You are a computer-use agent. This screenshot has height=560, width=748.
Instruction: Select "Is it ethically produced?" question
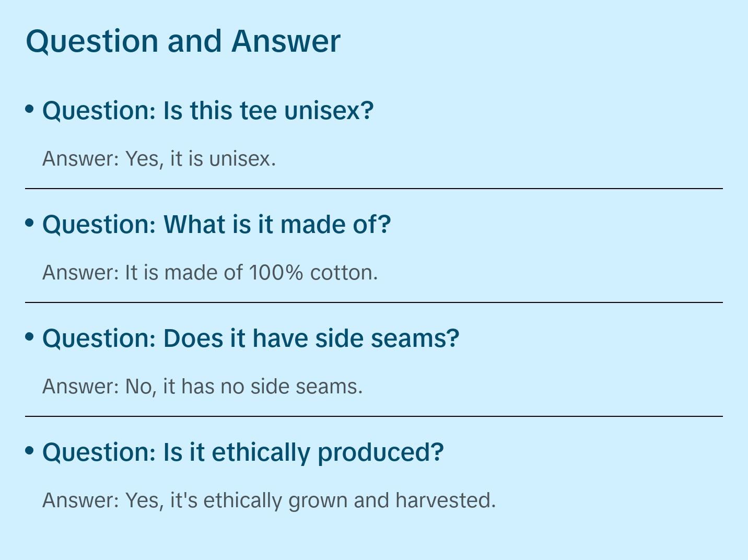[x=243, y=452]
